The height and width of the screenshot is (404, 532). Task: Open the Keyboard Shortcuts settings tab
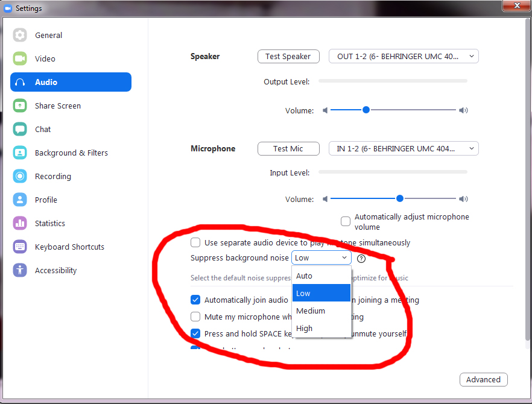pyautogui.click(x=69, y=247)
